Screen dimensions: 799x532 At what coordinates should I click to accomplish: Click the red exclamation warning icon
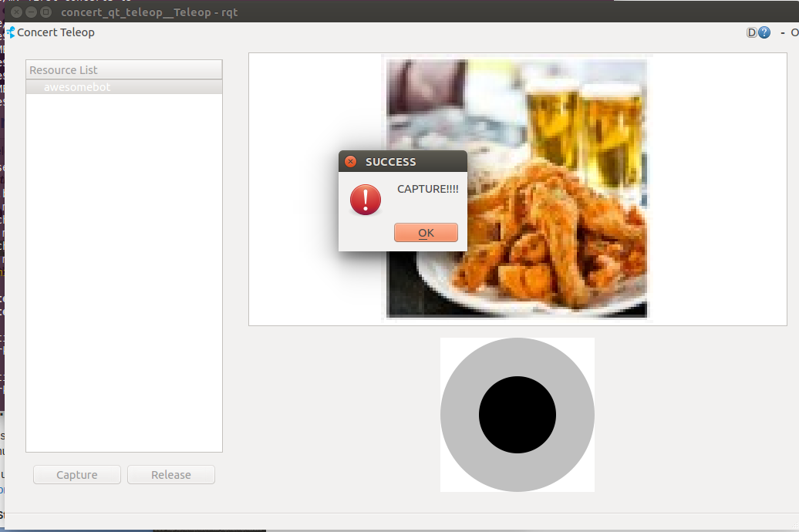click(x=366, y=199)
